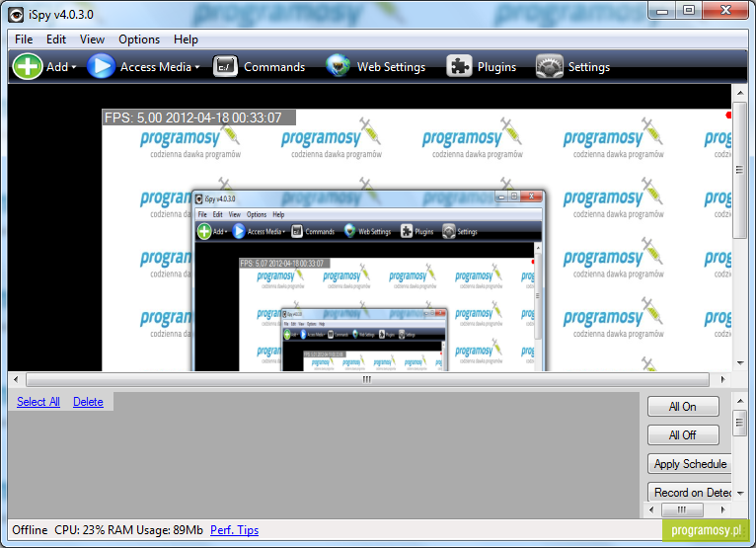Open the Help menu
756x548 pixels.
pos(186,39)
